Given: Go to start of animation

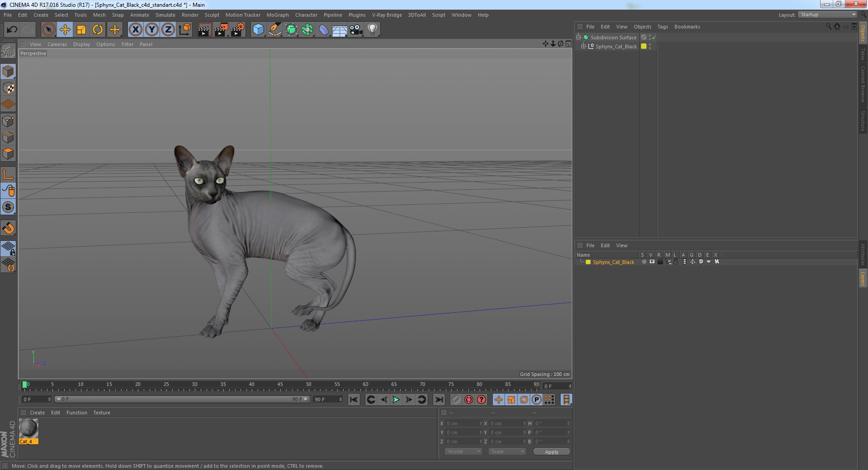Looking at the screenshot, I should coord(354,399).
